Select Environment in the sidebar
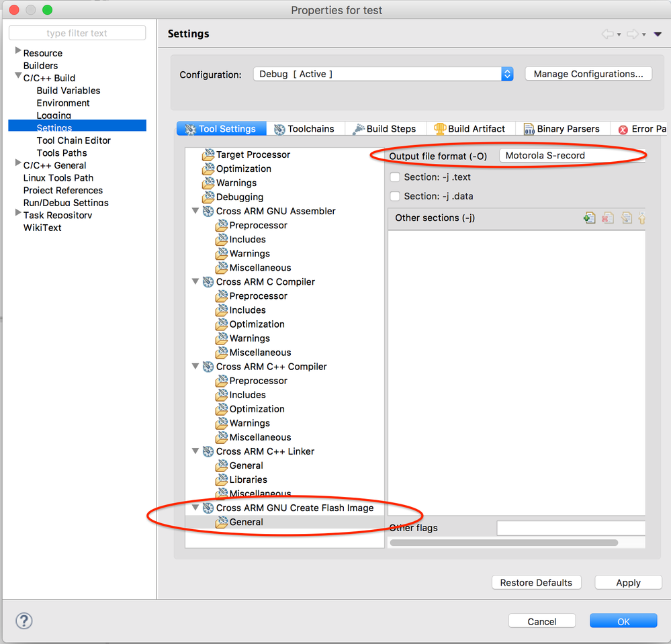671x644 pixels. 63,103
